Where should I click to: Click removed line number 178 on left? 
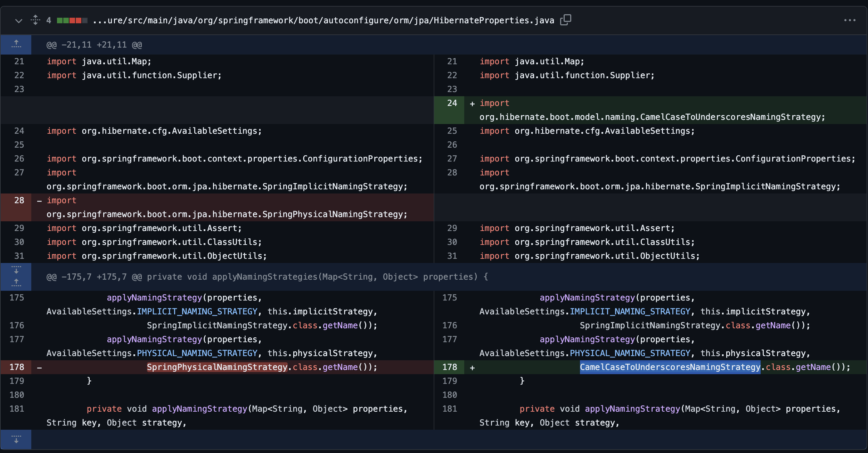coord(17,367)
